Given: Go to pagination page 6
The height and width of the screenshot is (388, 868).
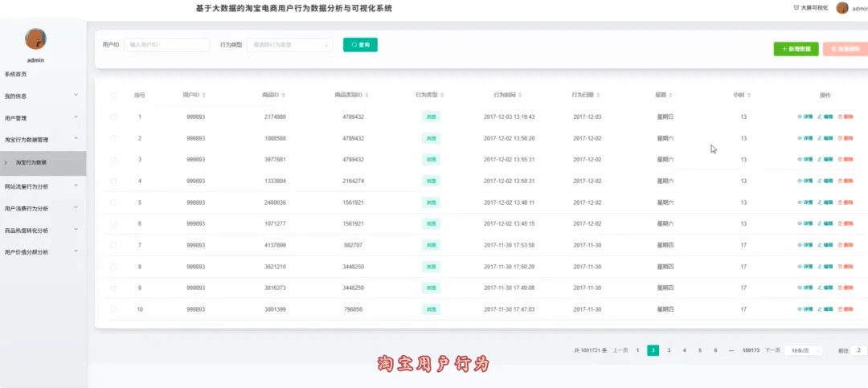Looking at the screenshot, I should point(715,350).
